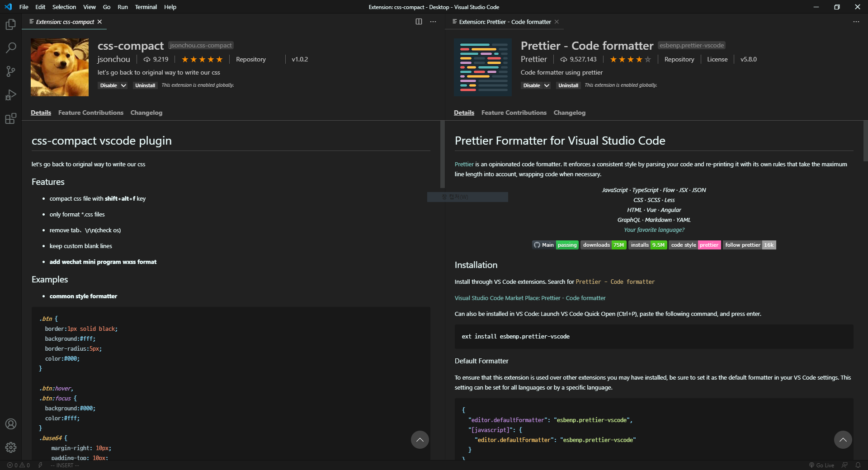Click the VS Code logo icon
Image resolution: width=868 pixels, height=470 pixels.
point(8,7)
